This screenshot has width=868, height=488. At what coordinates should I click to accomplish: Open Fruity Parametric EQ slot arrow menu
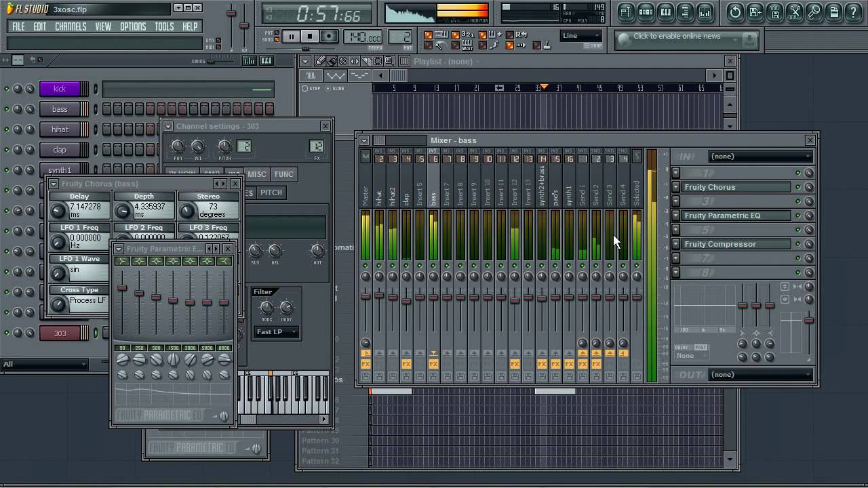676,216
